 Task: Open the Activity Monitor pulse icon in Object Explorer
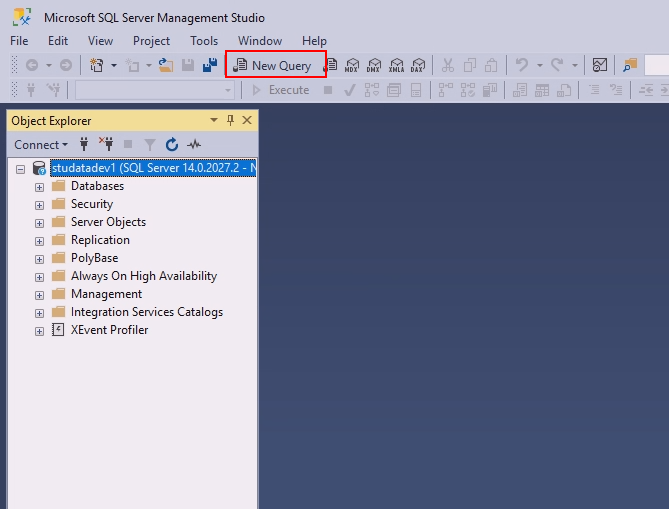194,145
